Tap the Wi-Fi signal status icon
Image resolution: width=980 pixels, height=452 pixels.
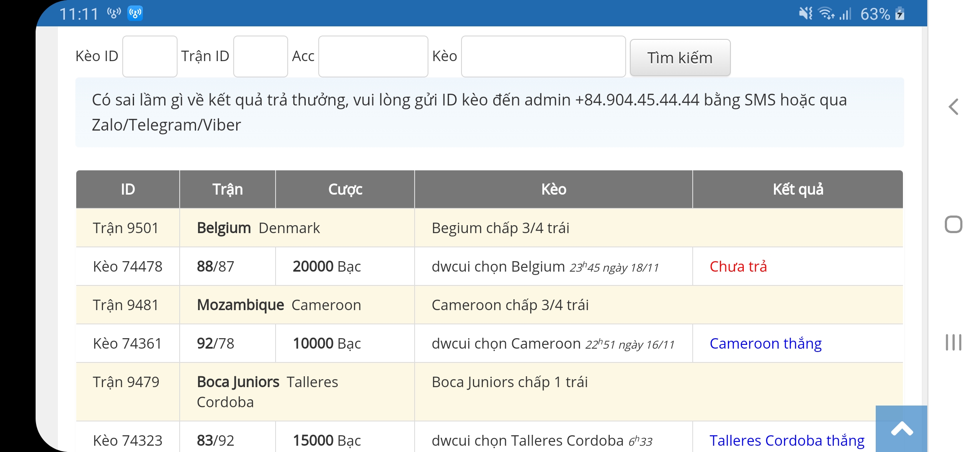pos(826,13)
